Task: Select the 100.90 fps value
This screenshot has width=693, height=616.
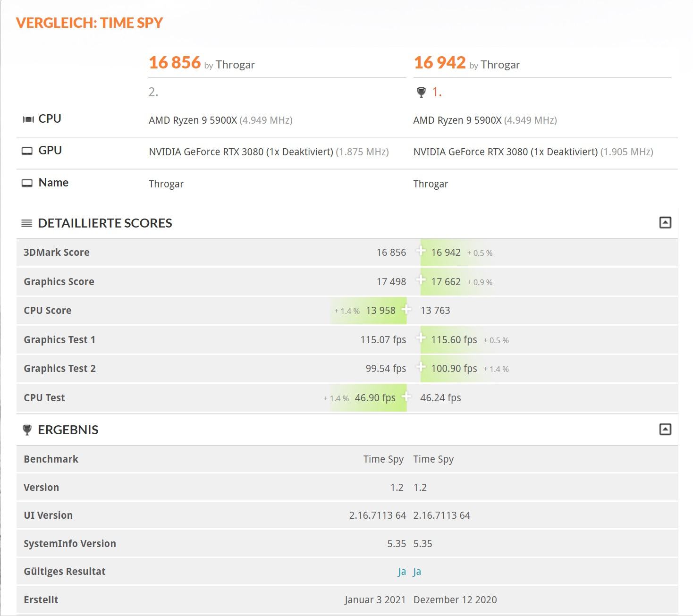Action: [x=454, y=369]
